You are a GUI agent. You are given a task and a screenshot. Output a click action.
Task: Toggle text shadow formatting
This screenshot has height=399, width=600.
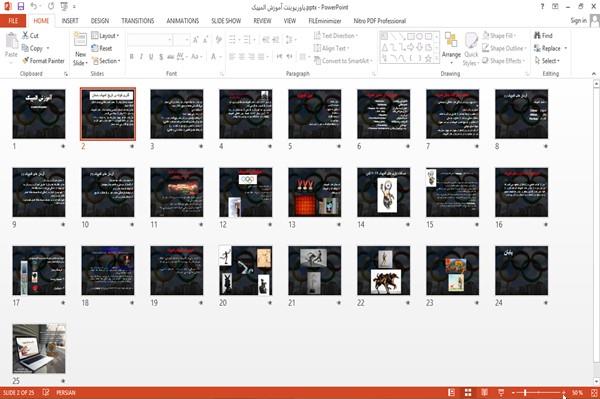point(161,57)
